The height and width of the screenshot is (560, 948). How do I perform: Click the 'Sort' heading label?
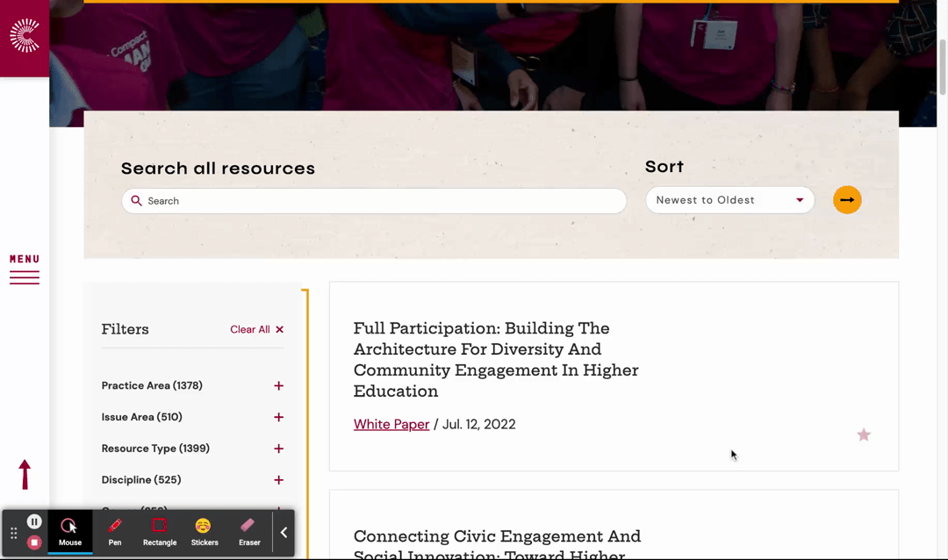pos(664,166)
